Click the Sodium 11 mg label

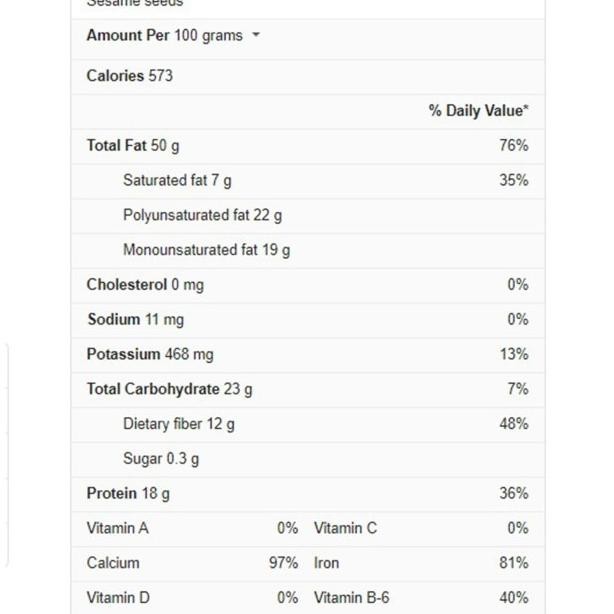tap(135, 319)
